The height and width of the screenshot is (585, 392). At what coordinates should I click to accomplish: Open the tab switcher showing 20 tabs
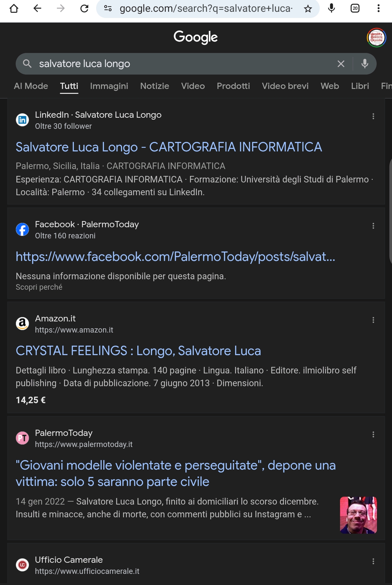point(355,9)
